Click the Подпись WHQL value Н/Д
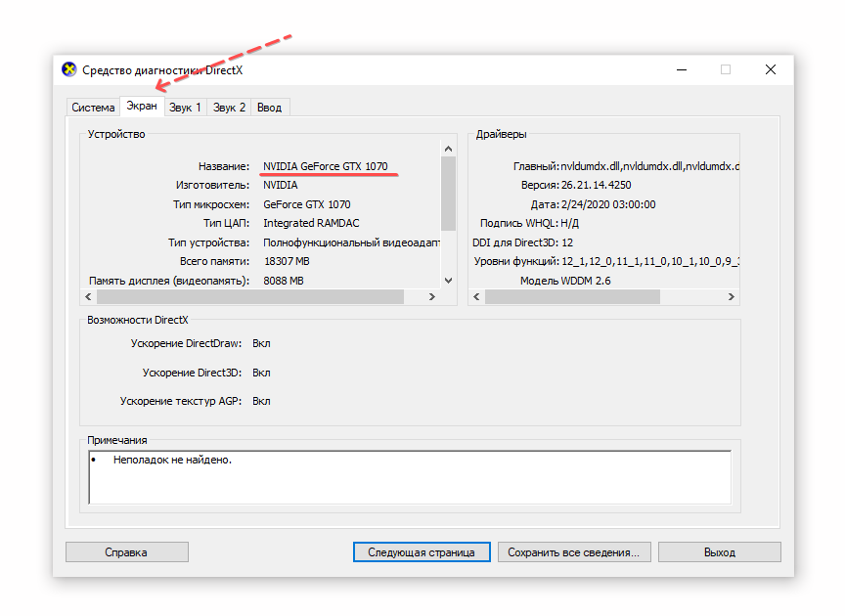 pos(569,223)
